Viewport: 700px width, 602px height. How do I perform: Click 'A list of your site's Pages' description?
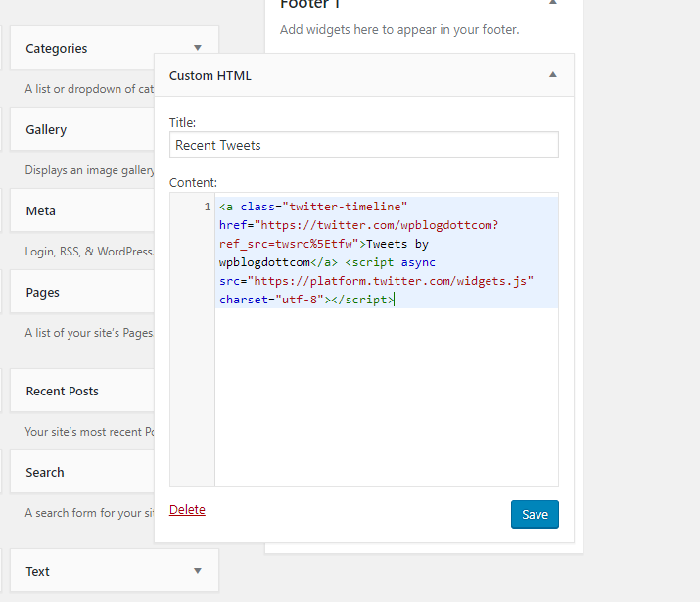point(89,333)
